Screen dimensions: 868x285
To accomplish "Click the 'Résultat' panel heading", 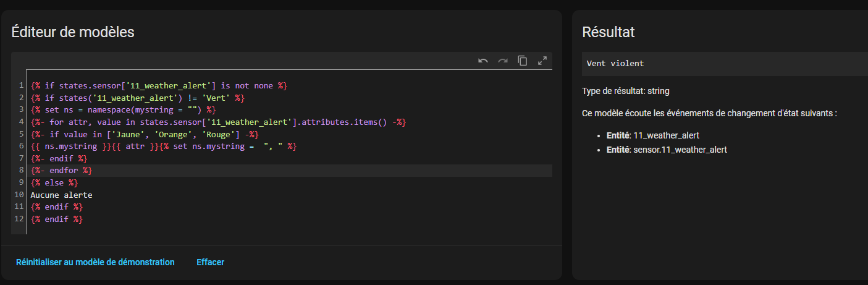I will (x=608, y=32).
